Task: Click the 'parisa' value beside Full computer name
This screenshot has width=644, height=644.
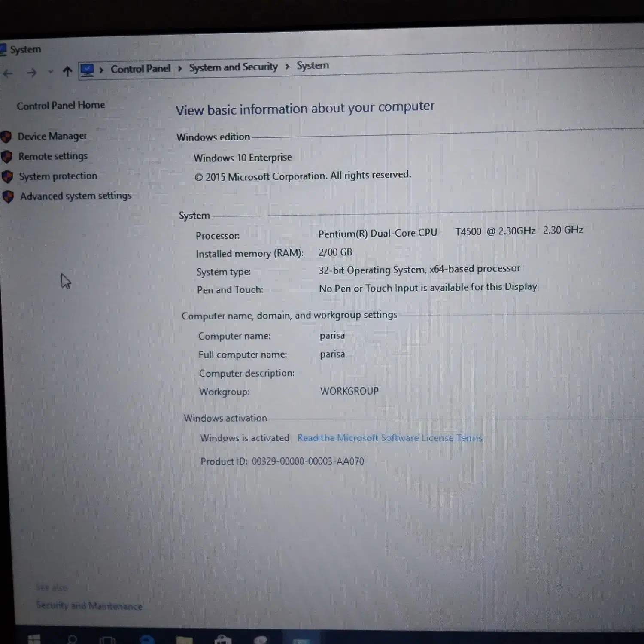Action: pyautogui.click(x=332, y=355)
